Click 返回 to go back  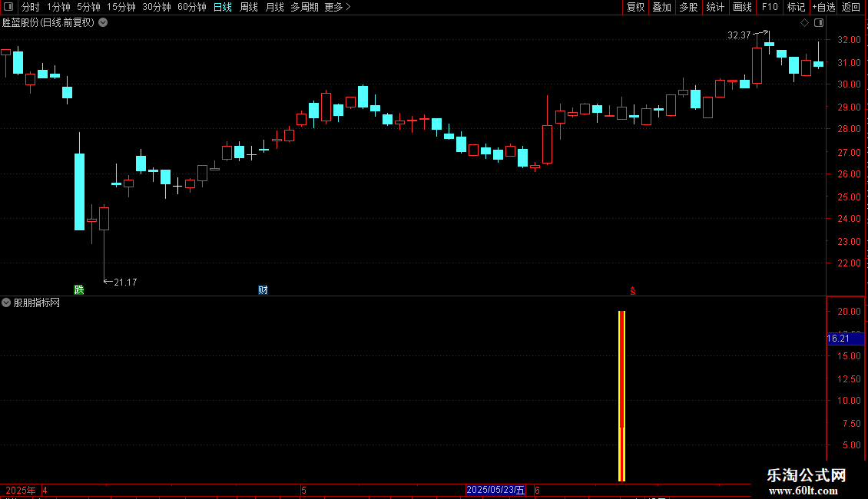click(x=851, y=7)
